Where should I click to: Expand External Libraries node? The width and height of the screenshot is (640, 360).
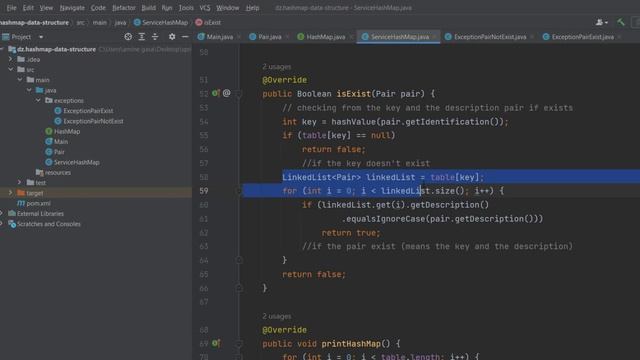(x=2, y=213)
